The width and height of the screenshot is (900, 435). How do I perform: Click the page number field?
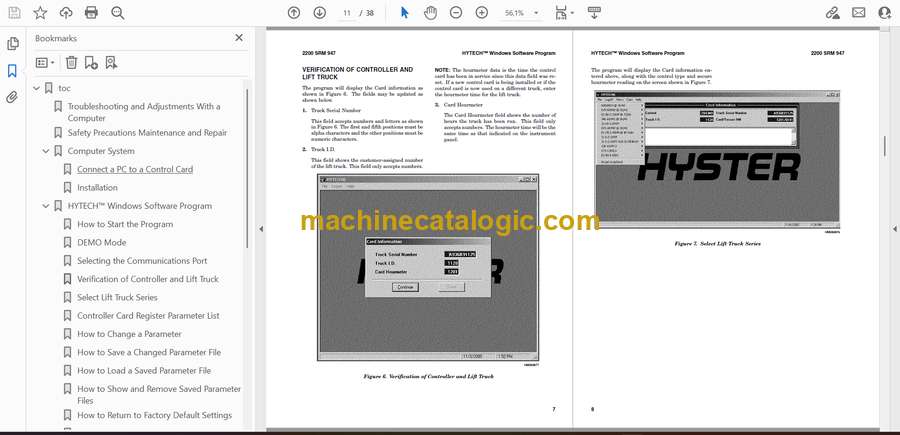pyautogui.click(x=347, y=13)
